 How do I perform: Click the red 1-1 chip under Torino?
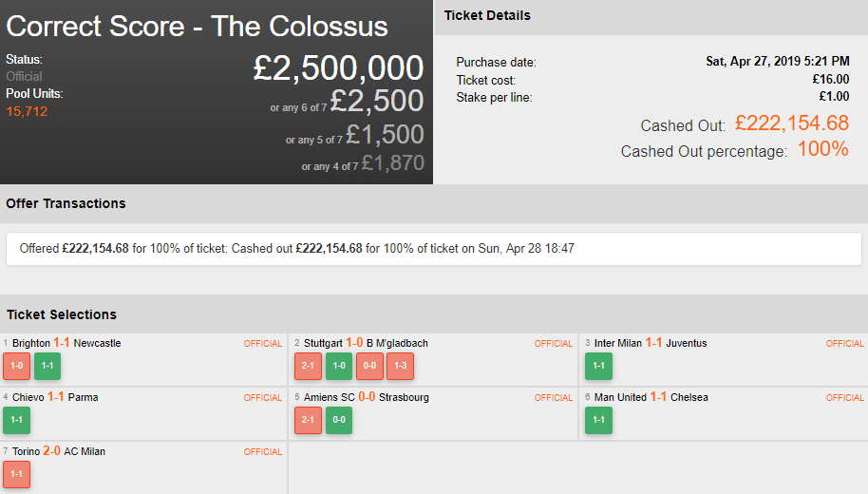coord(16,474)
